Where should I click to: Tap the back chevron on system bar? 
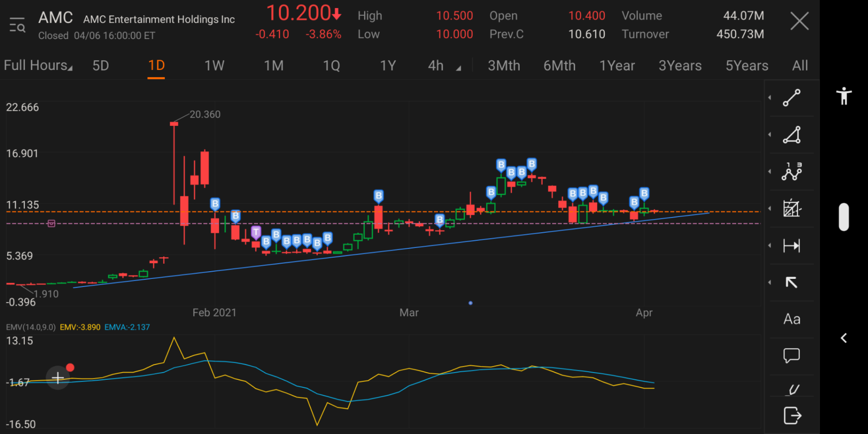point(844,338)
